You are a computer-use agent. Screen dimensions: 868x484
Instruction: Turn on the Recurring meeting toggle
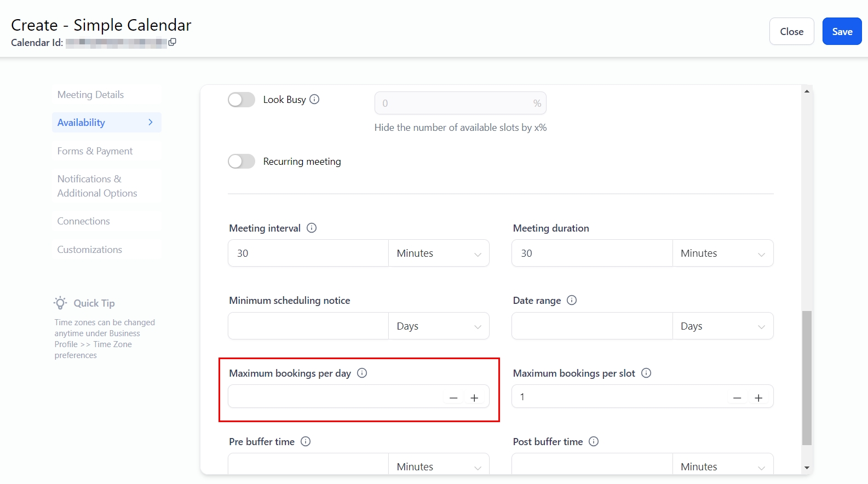coord(242,162)
